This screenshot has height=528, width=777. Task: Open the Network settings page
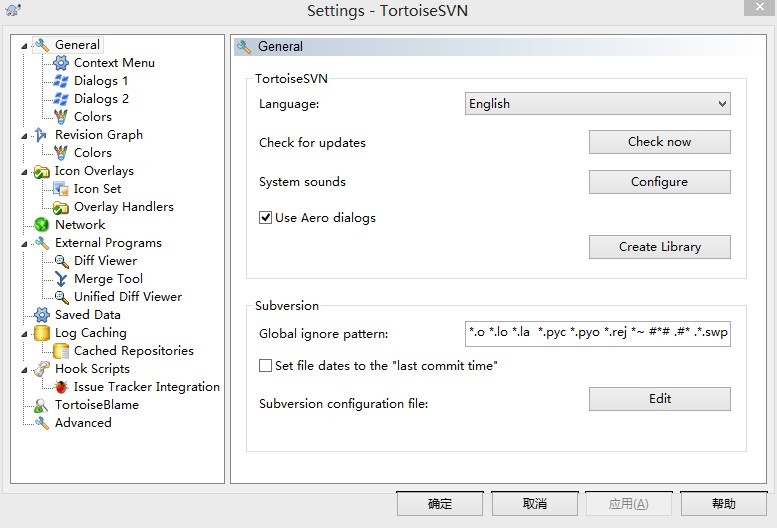tap(80, 225)
